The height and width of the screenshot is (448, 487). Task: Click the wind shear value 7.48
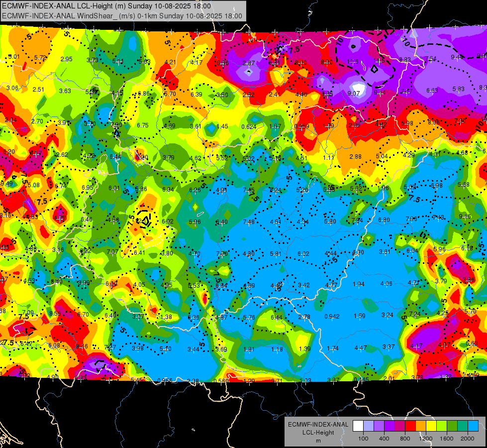tap(249, 222)
